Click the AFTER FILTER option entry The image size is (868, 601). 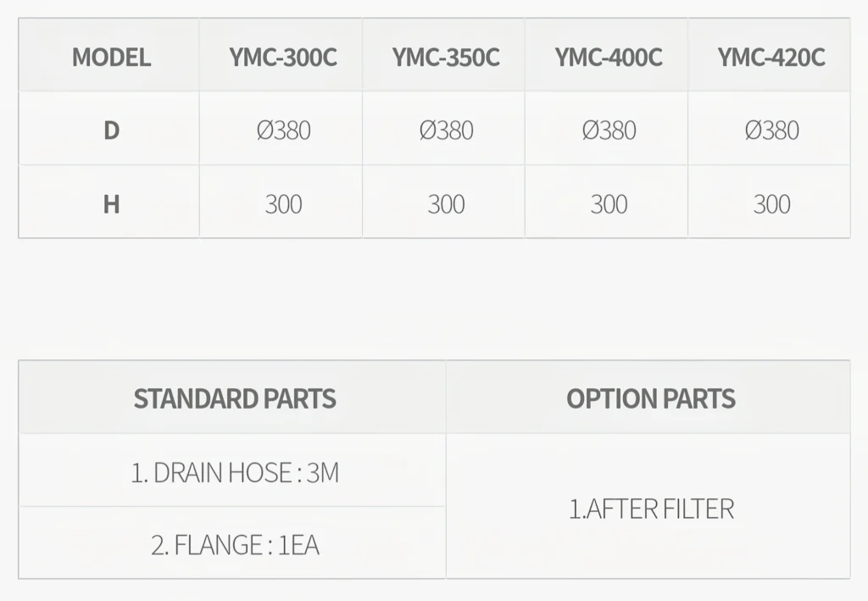[x=651, y=509]
